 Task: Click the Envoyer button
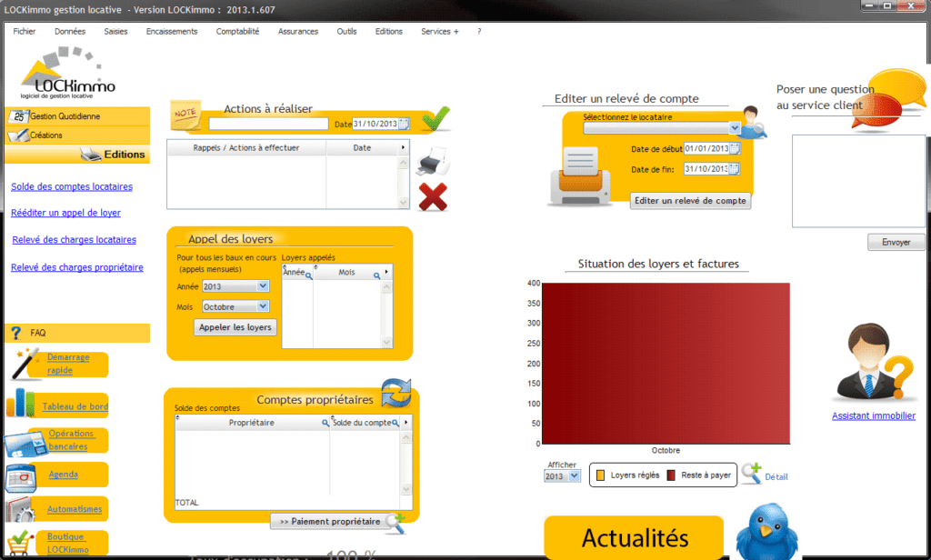[x=896, y=243]
